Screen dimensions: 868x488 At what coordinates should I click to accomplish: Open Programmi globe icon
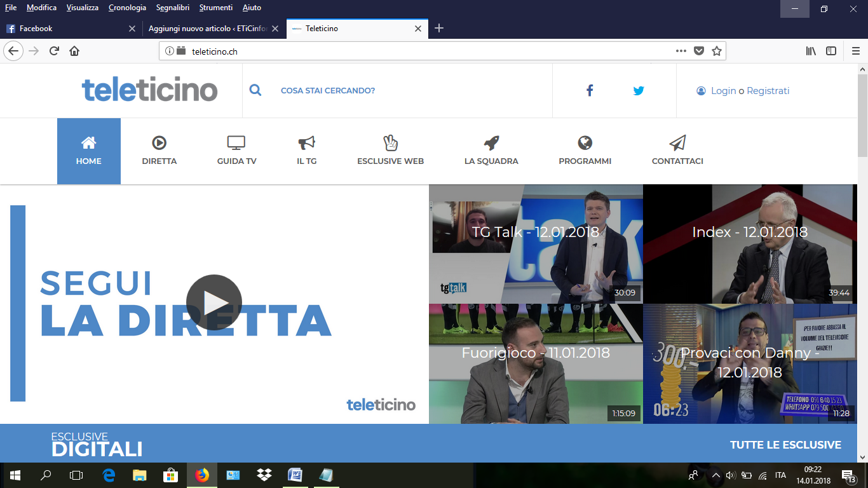(585, 142)
